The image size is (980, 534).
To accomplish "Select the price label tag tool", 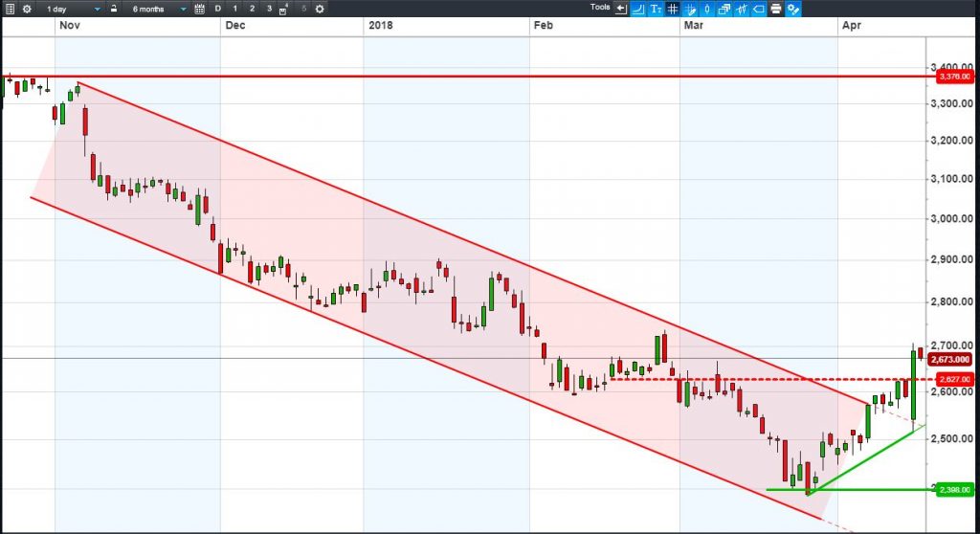I will click(x=758, y=9).
